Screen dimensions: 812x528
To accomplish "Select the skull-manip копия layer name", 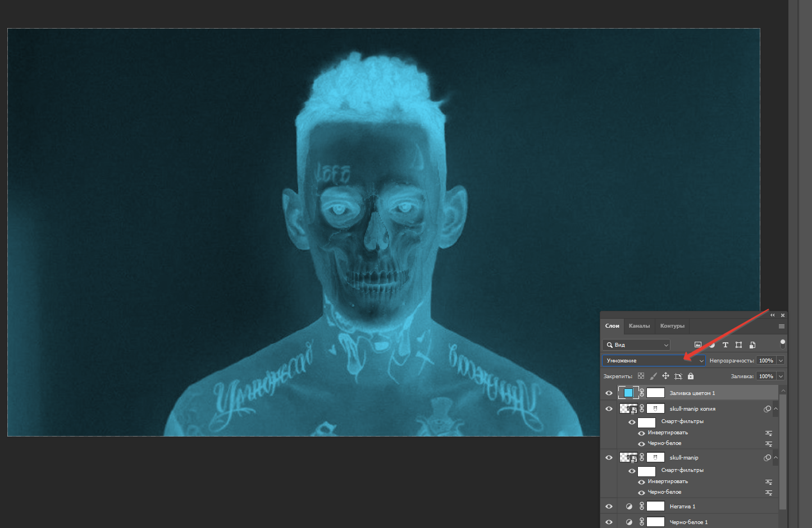I will 692,409.
